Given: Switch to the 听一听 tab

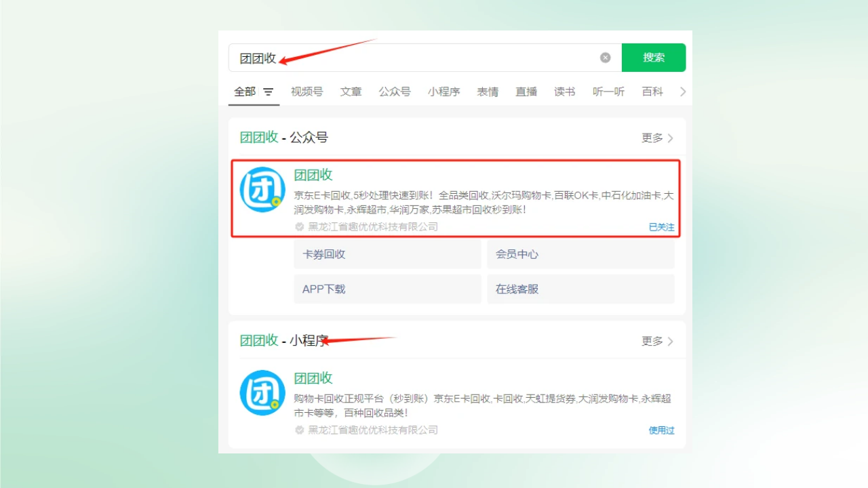Looking at the screenshot, I should (608, 91).
